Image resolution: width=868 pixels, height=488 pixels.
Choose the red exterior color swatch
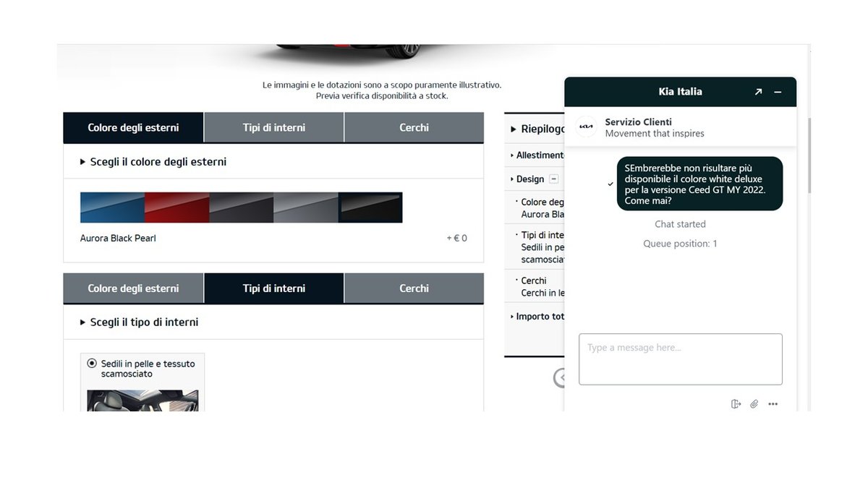click(177, 207)
